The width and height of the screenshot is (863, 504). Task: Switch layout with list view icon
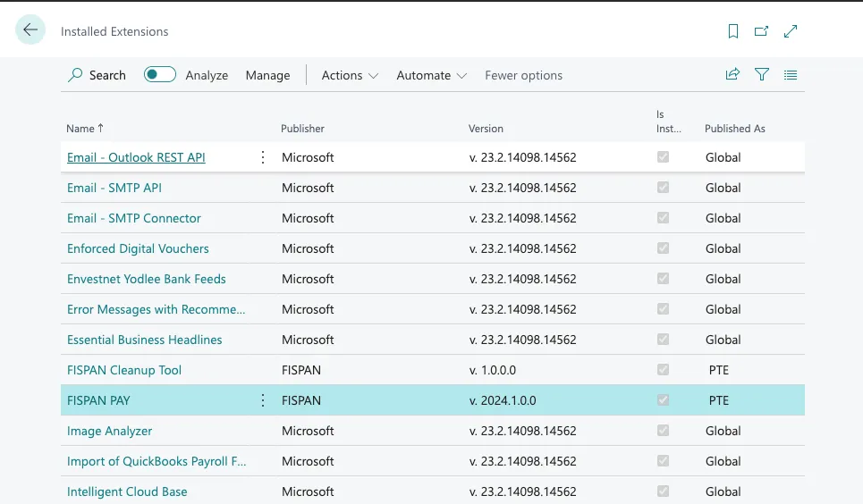tap(791, 75)
